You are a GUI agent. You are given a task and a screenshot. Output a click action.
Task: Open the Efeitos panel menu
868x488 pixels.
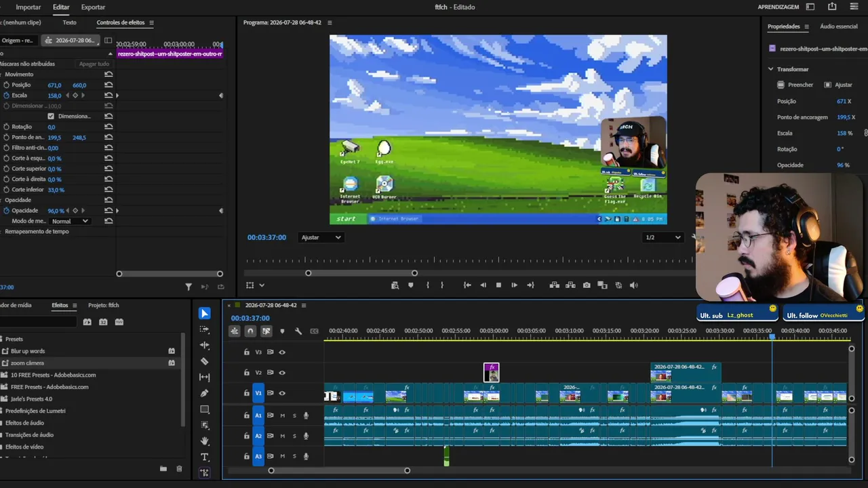[x=75, y=305]
